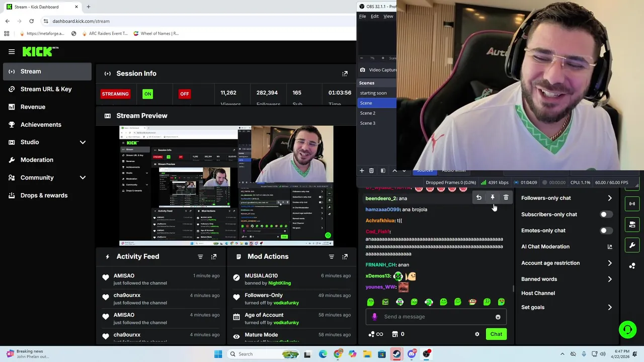Expand the Community sidebar section
This screenshot has width=644, height=362.
47,177
